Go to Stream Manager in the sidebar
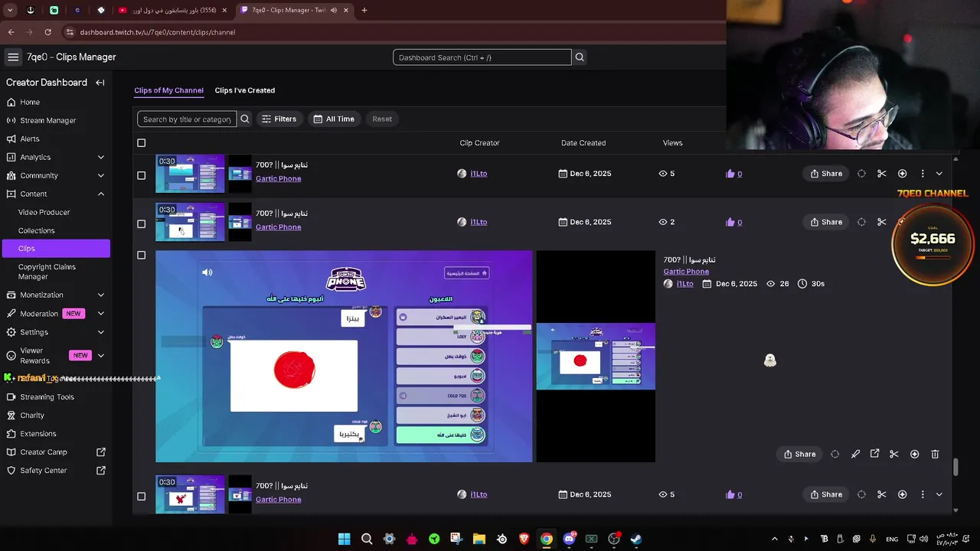 [48, 120]
